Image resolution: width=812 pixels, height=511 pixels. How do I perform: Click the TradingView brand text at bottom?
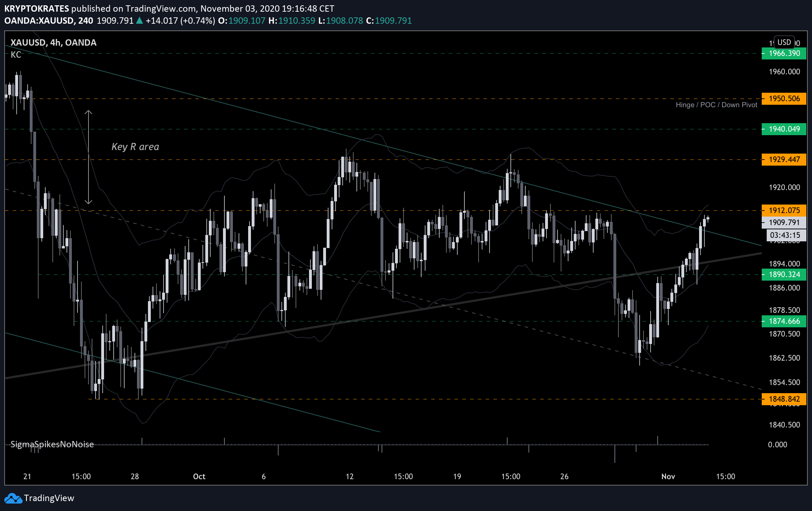(x=49, y=498)
